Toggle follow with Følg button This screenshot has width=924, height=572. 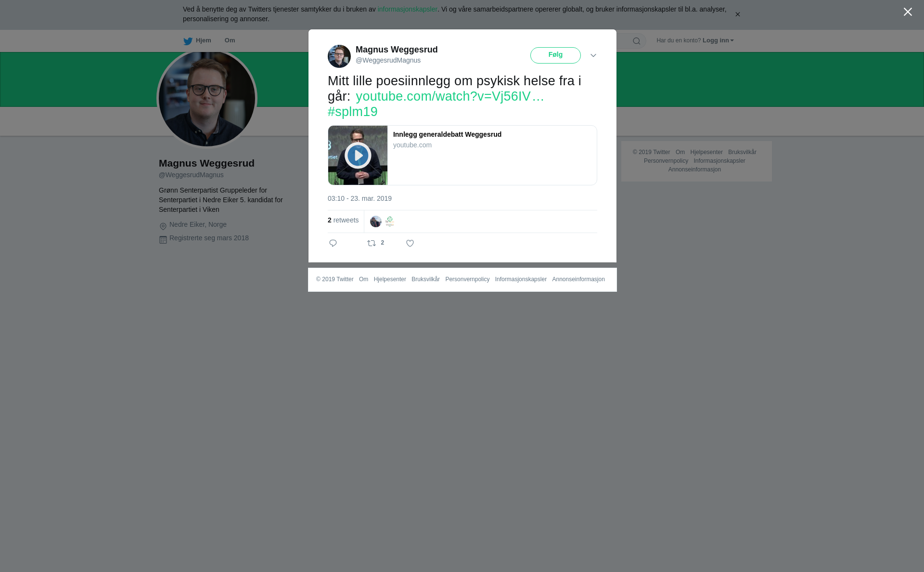(x=555, y=55)
